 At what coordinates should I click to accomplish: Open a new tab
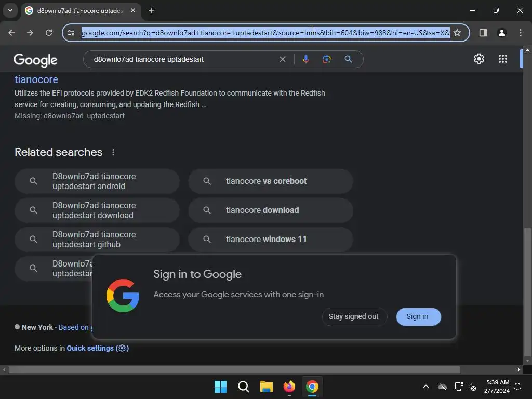coord(152,10)
